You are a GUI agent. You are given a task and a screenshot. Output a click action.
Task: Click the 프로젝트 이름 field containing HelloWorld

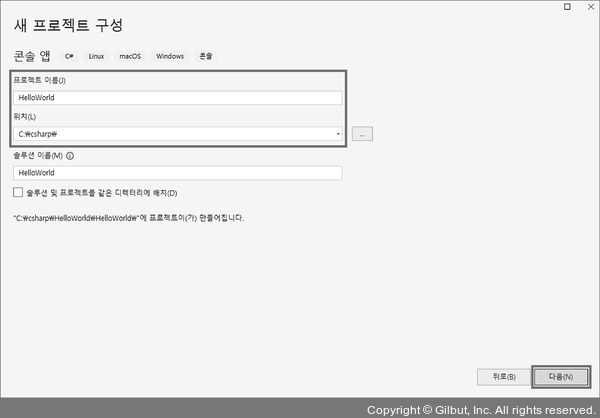[x=178, y=98]
